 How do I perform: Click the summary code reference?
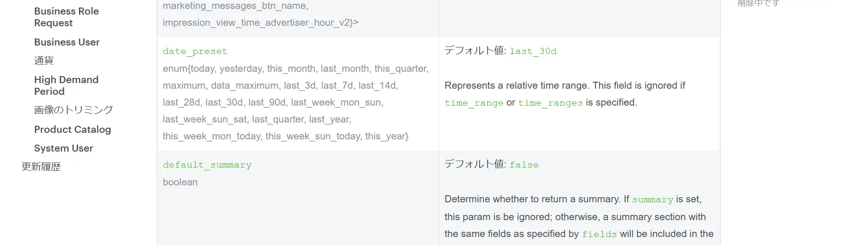[653, 199]
